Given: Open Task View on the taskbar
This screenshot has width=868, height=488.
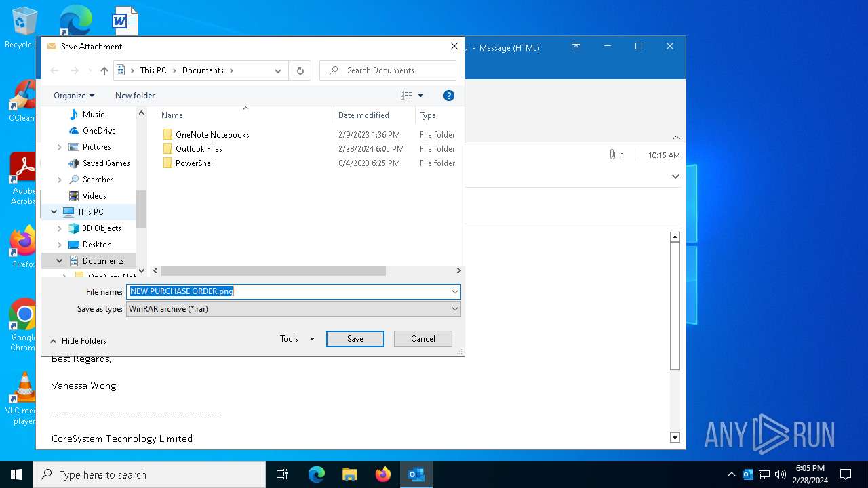Looking at the screenshot, I should (x=282, y=474).
